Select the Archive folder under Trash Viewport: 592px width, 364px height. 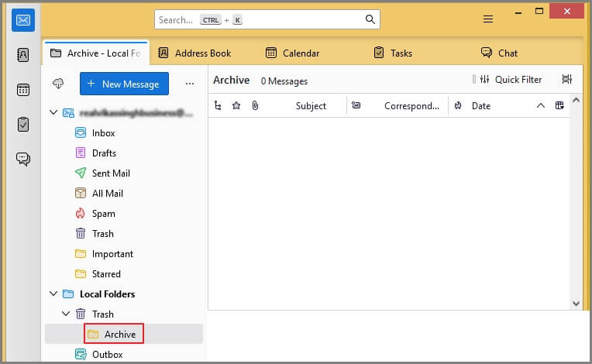click(124, 334)
